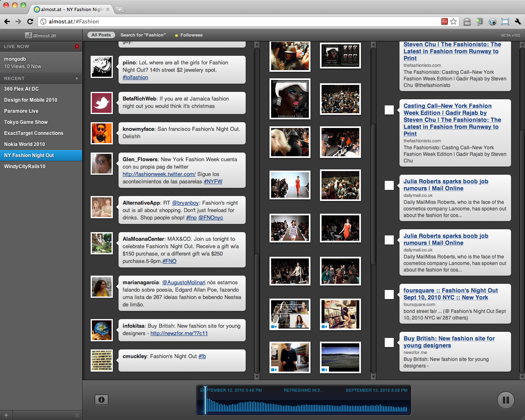Open the Buy British article headline

point(449,342)
